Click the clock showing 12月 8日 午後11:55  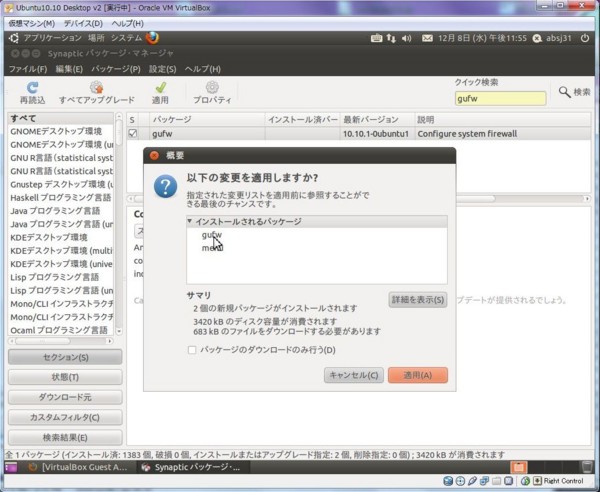(482, 38)
